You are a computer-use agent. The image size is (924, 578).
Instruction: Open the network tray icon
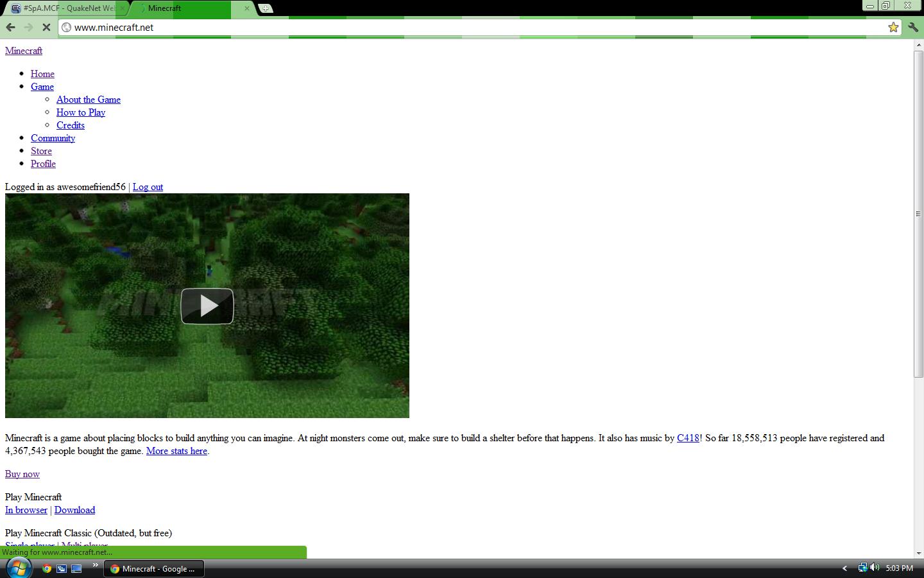point(862,568)
